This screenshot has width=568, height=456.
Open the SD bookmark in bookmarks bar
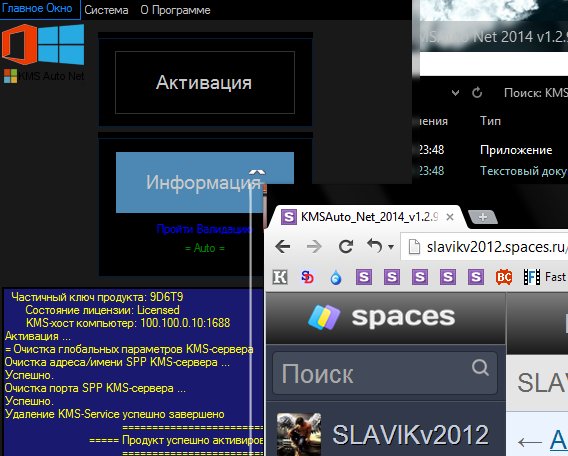(x=308, y=277)
